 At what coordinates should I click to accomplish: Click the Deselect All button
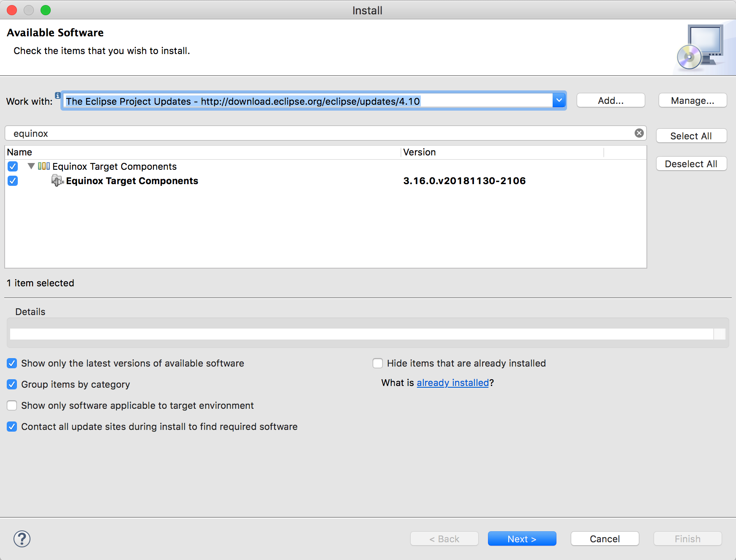[x=691, y=164]
